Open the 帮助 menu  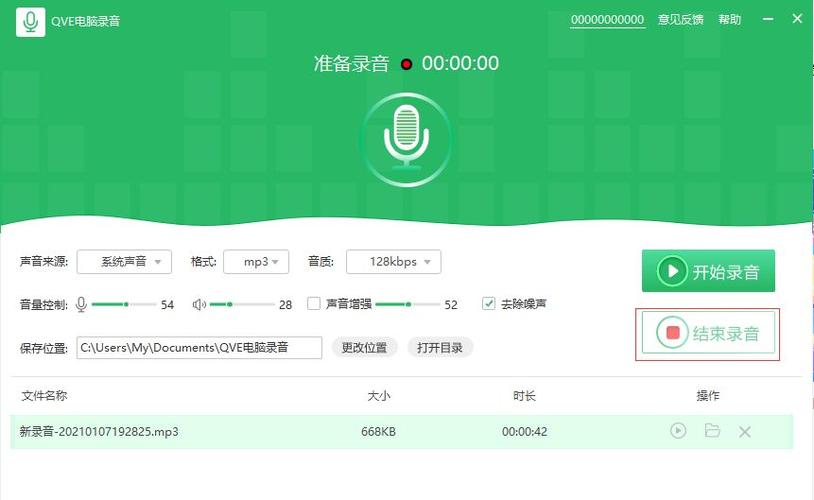729,20
